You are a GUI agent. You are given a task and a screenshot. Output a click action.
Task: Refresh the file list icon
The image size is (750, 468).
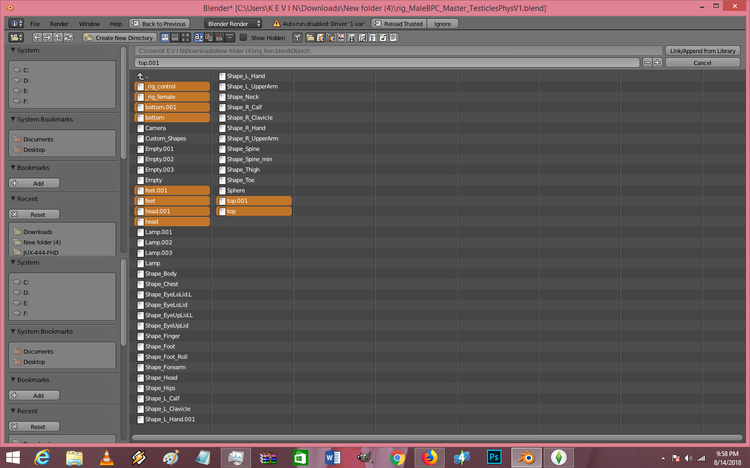68,37
